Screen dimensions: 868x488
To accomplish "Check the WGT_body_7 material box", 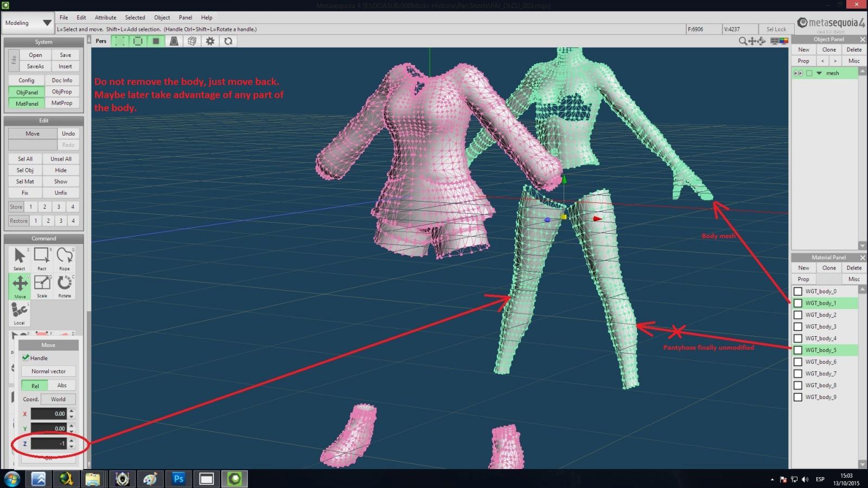I will pos(798,374).
